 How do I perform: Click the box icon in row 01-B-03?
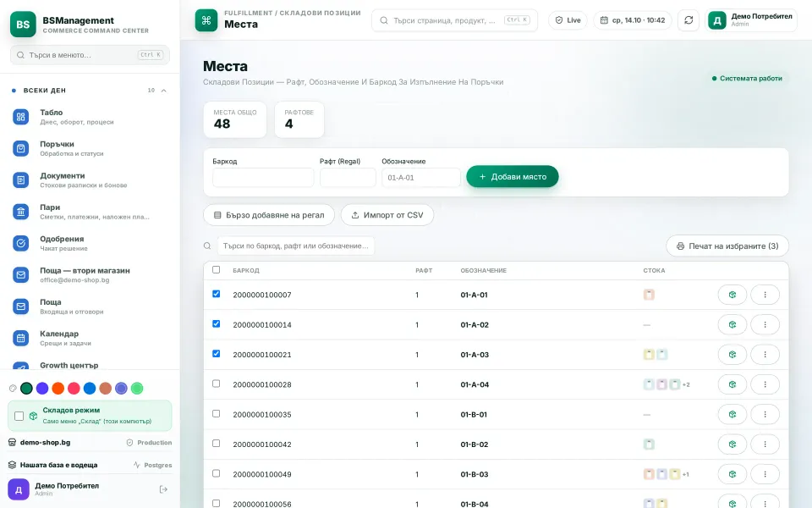pos(732,474)
